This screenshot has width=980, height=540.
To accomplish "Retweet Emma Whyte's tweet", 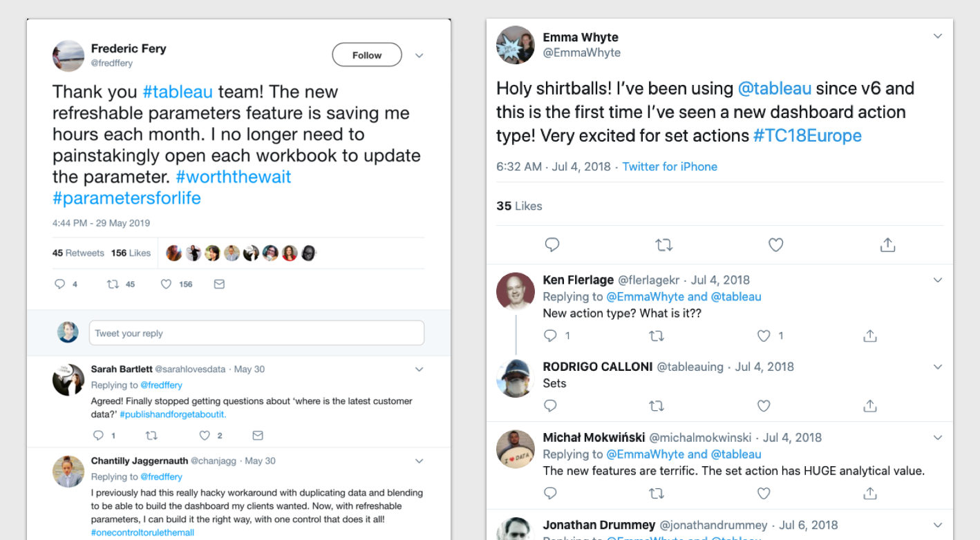I will [x=664, y=244].
